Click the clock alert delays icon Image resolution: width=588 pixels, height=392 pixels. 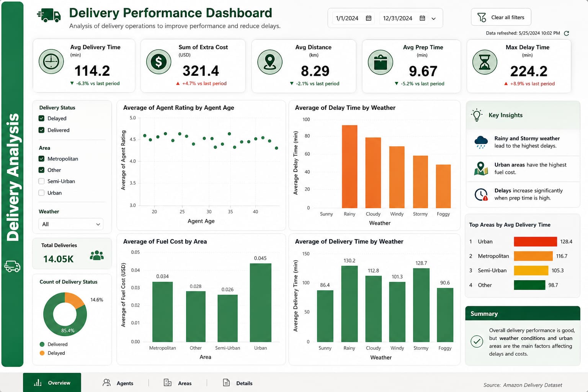point(481,194)
